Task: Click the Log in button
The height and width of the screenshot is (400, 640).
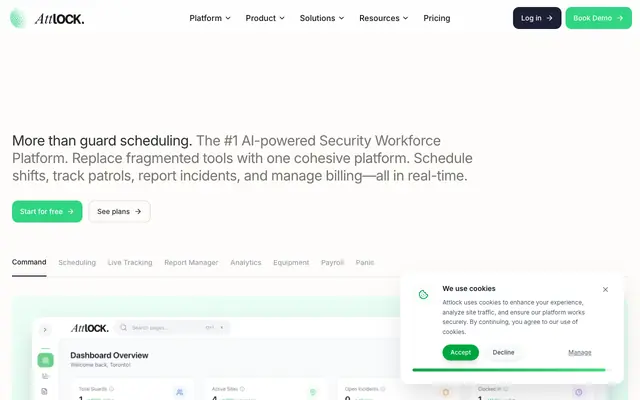Action: (537, 18)
